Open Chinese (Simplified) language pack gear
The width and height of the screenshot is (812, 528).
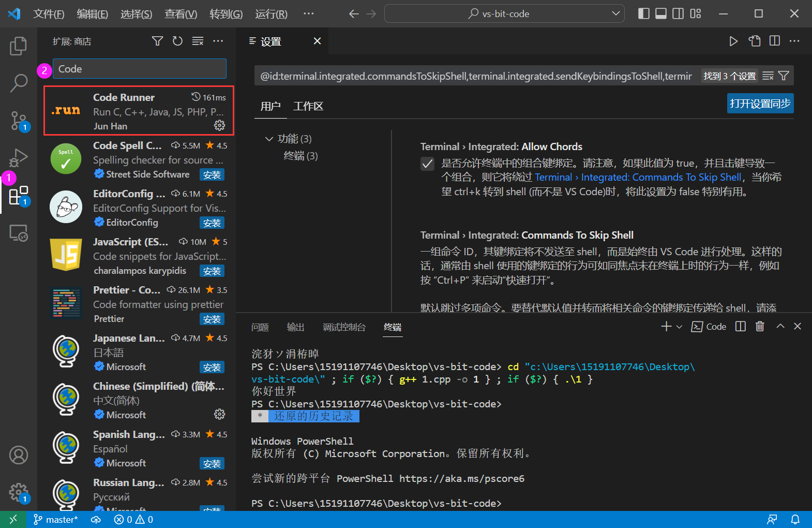[x=220, y=414]
